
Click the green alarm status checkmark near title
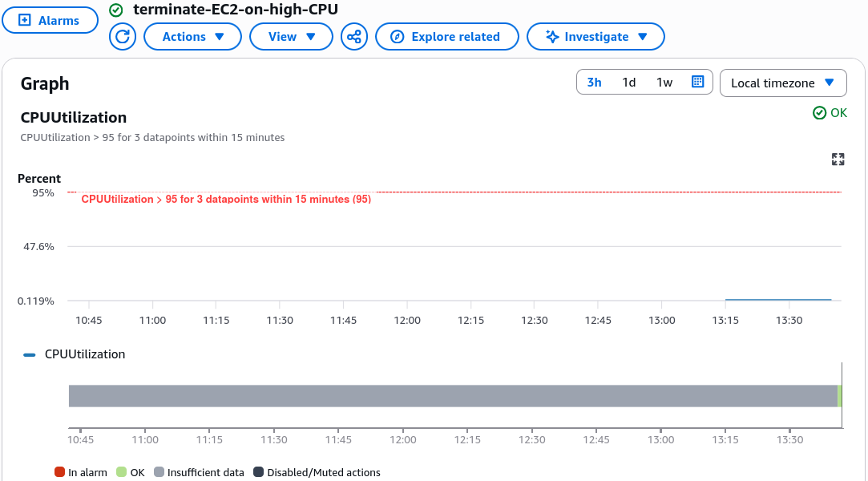(x=115, y=10)
